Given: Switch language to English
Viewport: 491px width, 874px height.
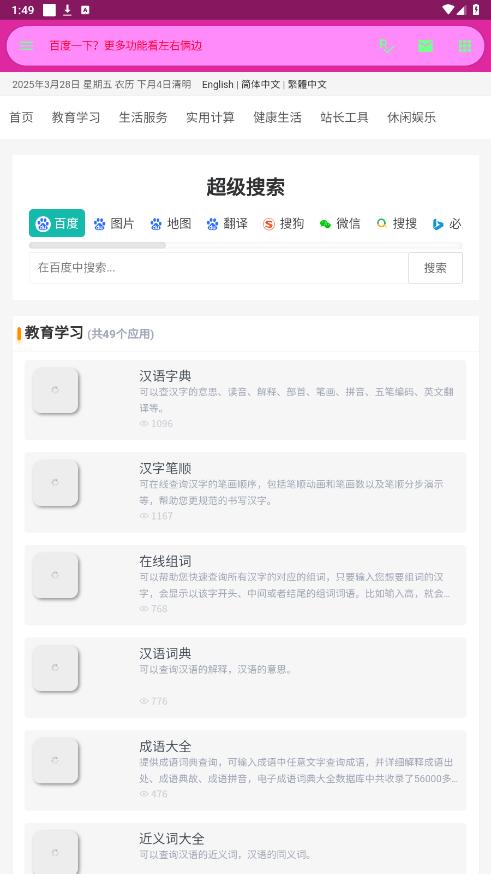Looking at the screenshot, I should pyautogui.click(x=217, y=85).
